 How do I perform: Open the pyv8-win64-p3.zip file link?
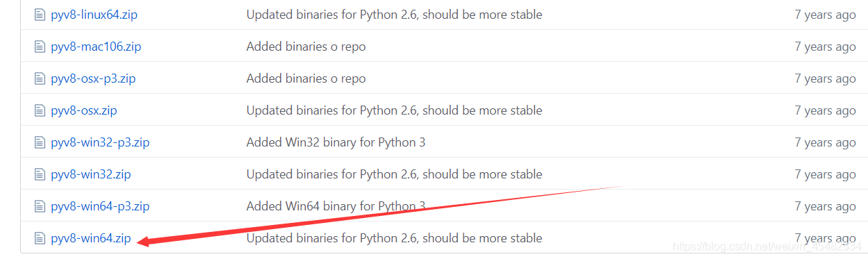100,206
